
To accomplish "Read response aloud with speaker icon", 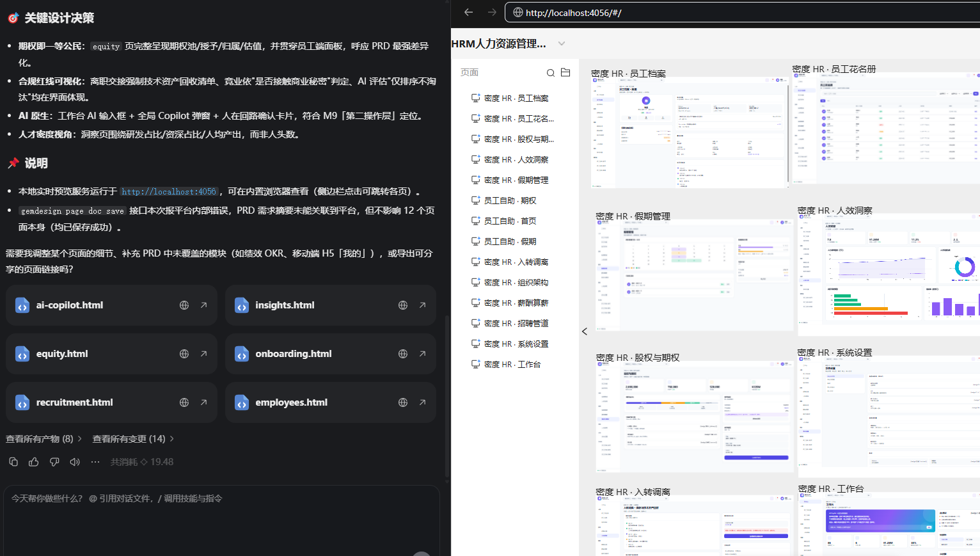I will [75, 462].
